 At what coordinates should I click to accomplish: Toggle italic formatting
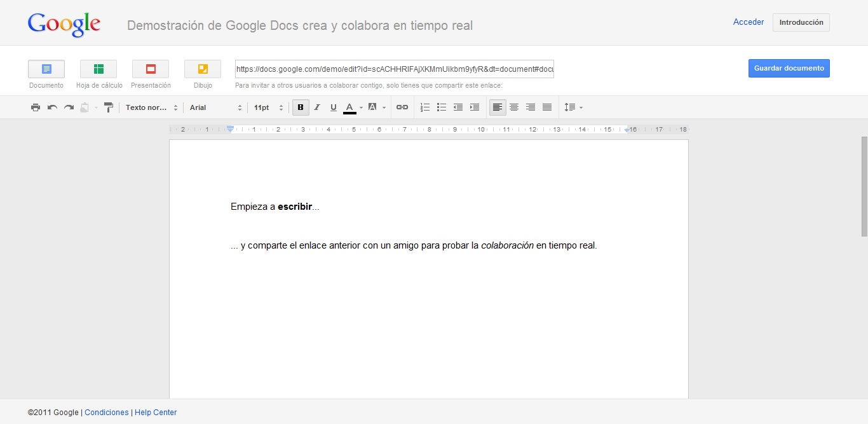coord(317,107)
